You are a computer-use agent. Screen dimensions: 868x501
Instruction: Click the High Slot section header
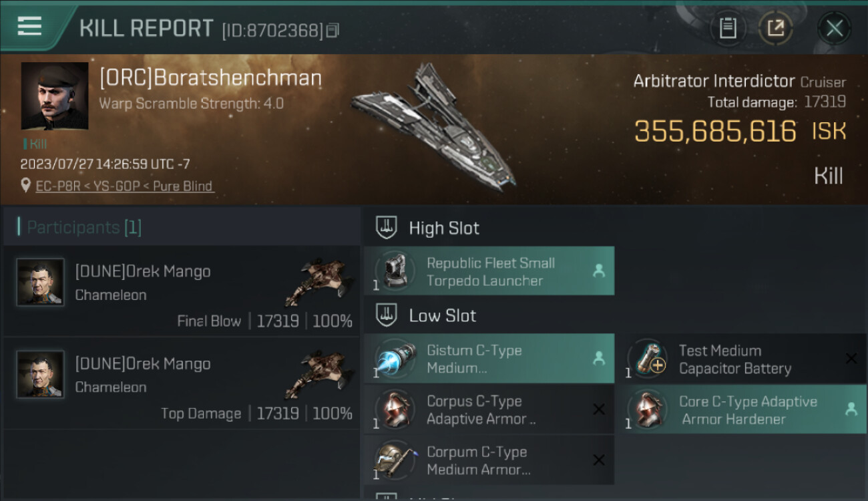tap(444, 228)
